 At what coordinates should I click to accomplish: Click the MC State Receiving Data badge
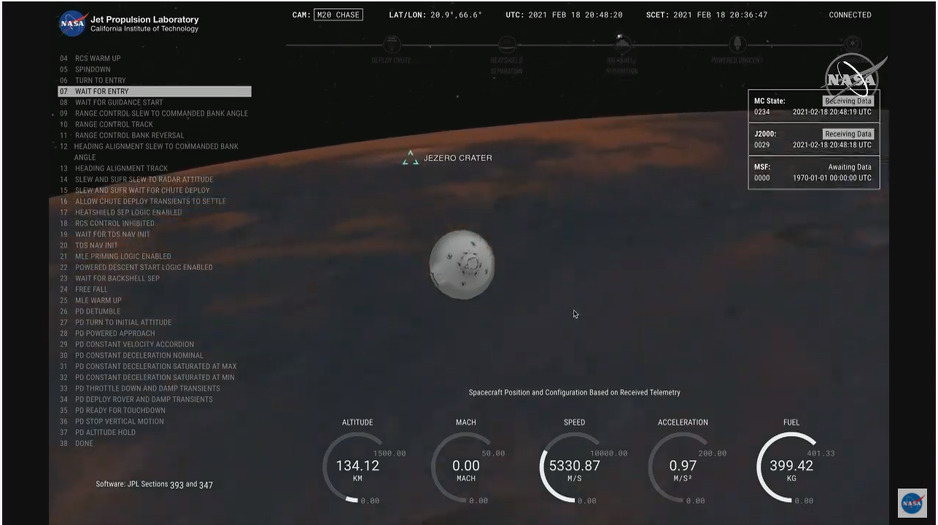tap(847, 101)
